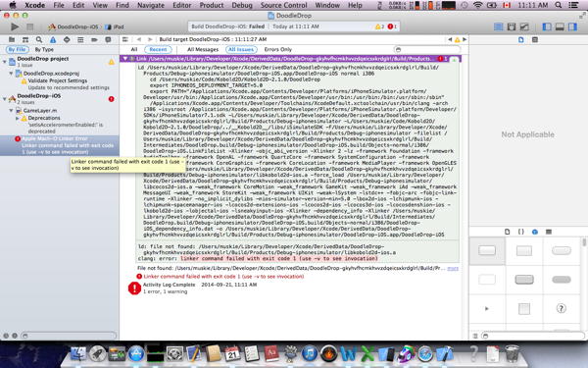Open the Breakpoint navigator

94,39
